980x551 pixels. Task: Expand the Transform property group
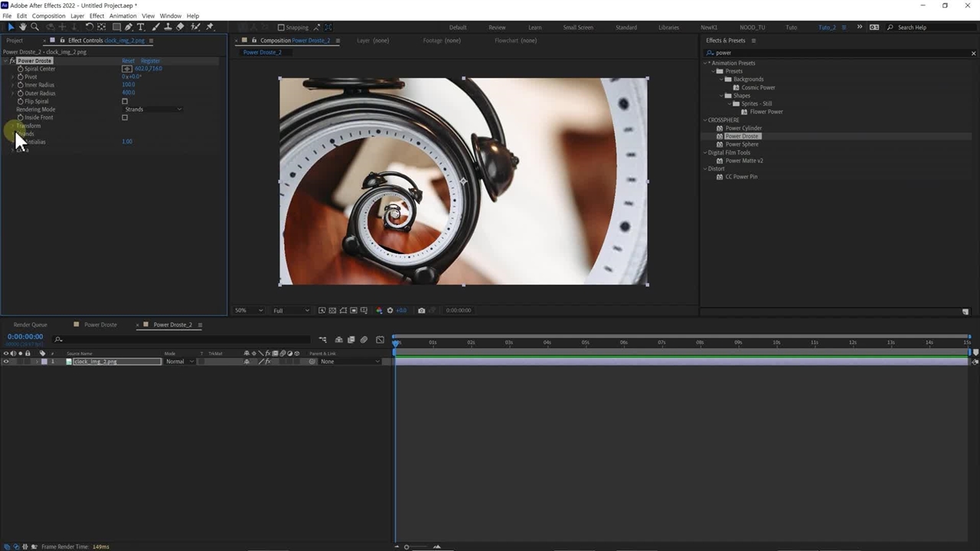click(x=12, y=126)
